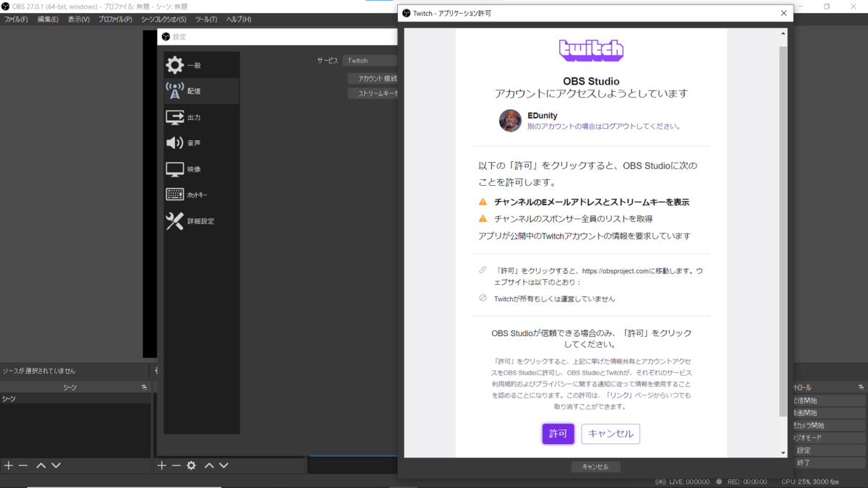This screenshot has height=488, width=868.
Task: Open the 音声 (Audio) speaker icon category
Action: pyautogui.click(x=201, y=143)
